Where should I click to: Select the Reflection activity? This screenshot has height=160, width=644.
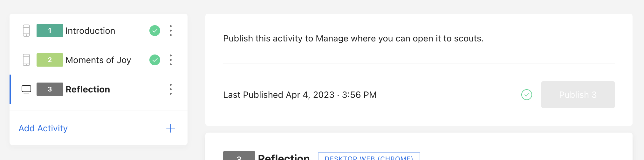(88, 89)
